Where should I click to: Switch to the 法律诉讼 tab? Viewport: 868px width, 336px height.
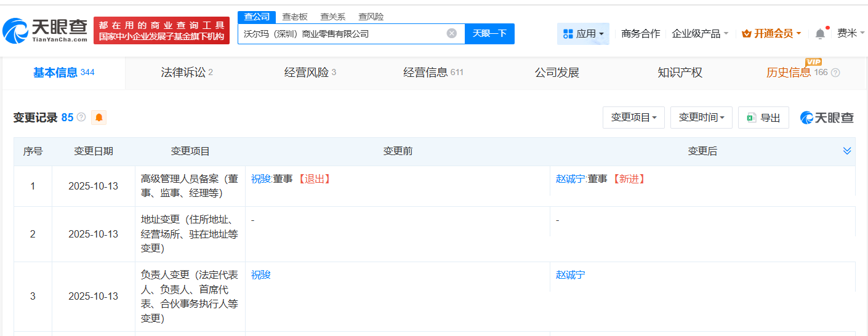(x=186, y=73)
